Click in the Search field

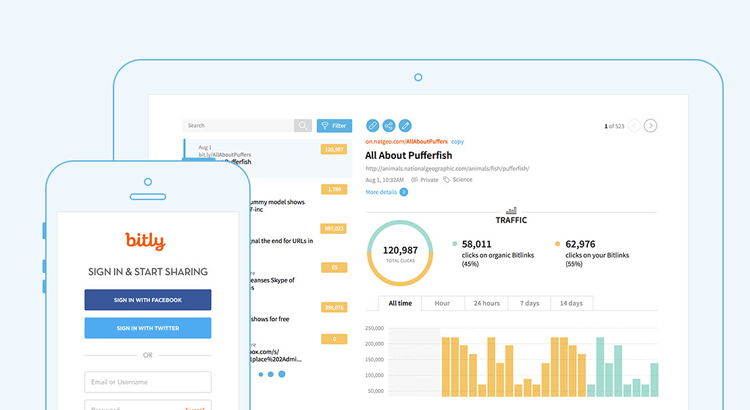click(238, 125)
